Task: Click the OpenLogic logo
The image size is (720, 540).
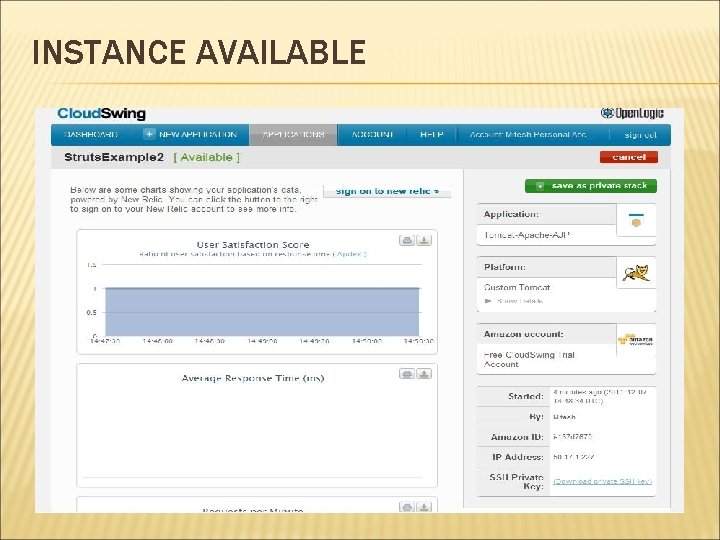Action: (x=632, y=113)
